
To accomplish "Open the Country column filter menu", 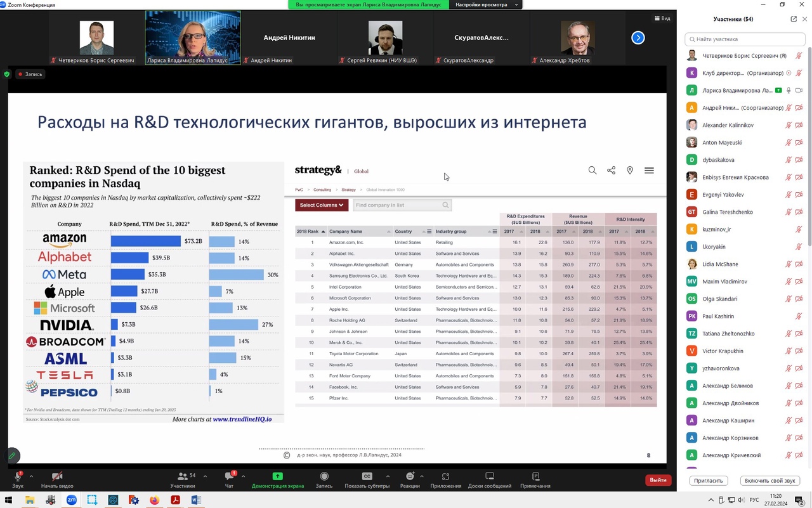I will click(x=429, y=231).
